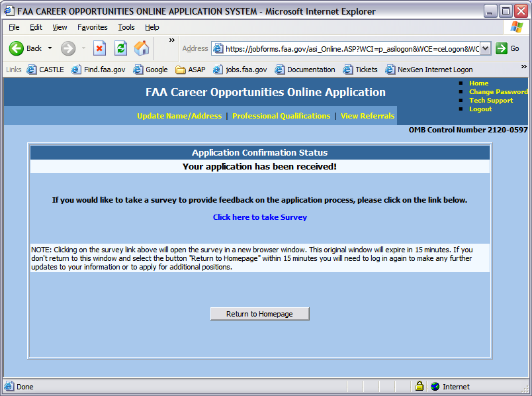Viewport: 532px width, 396px height.
Task: Click the Application Confirmation Status heading
Action: pos(260,152)
